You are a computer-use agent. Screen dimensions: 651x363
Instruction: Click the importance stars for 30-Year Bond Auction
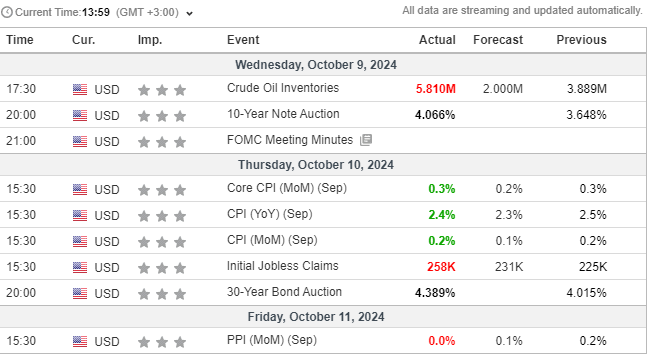(x=162, y=294)
